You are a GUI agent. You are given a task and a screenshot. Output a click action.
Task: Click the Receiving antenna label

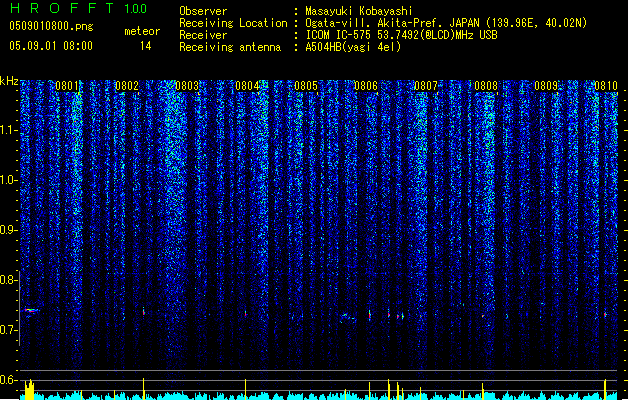(x=230, y=47)
